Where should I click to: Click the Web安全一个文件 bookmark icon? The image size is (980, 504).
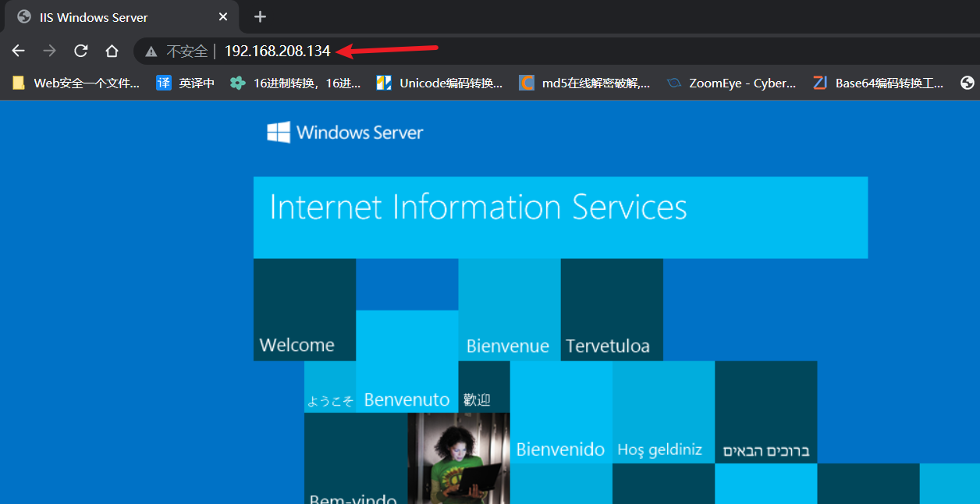click(x=17, y=83)
